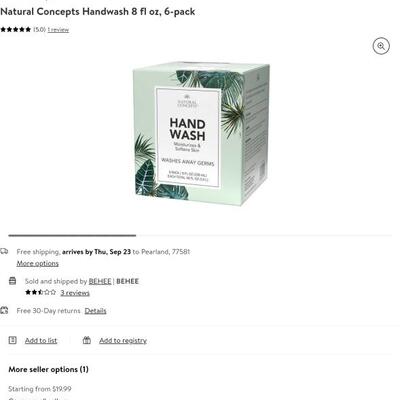The image size is (400, 400).
Task: Click the five-star product rating
Action: click(x=16, y=29)
